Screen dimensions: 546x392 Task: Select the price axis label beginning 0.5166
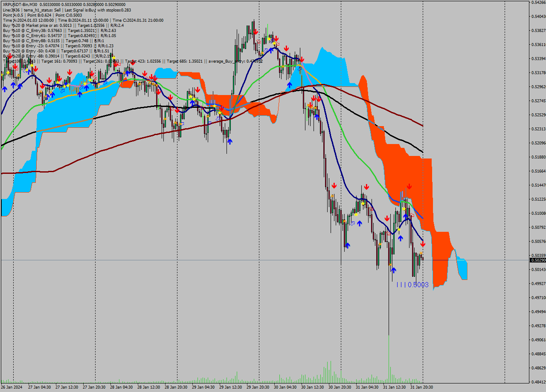(x=539, y=171)
